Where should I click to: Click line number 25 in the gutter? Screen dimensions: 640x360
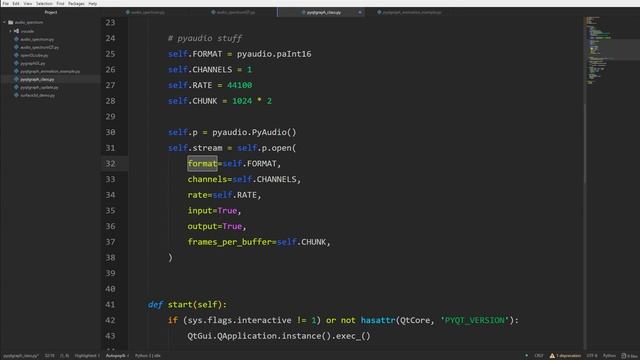point(110,54)
